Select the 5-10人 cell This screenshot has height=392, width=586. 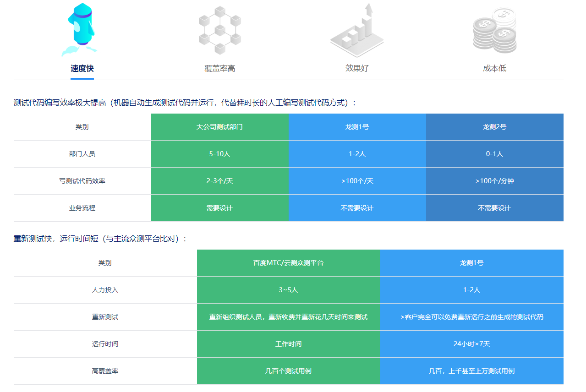220,154
